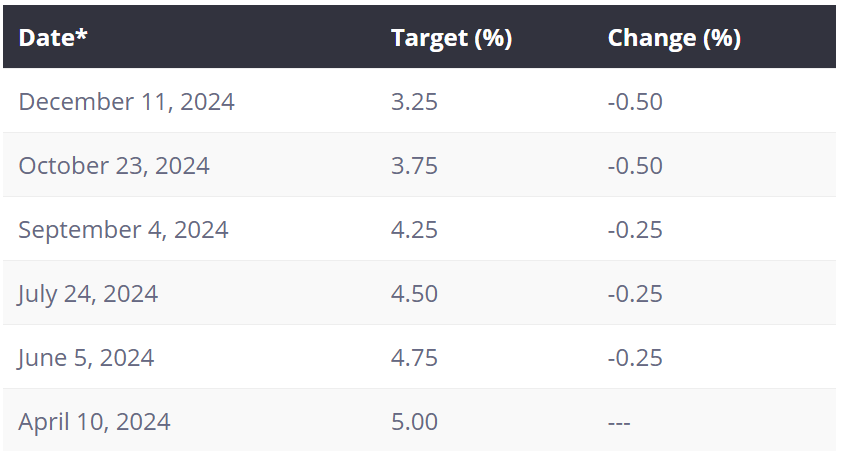Click the -0.25 change for July 24

coord(635,294)
